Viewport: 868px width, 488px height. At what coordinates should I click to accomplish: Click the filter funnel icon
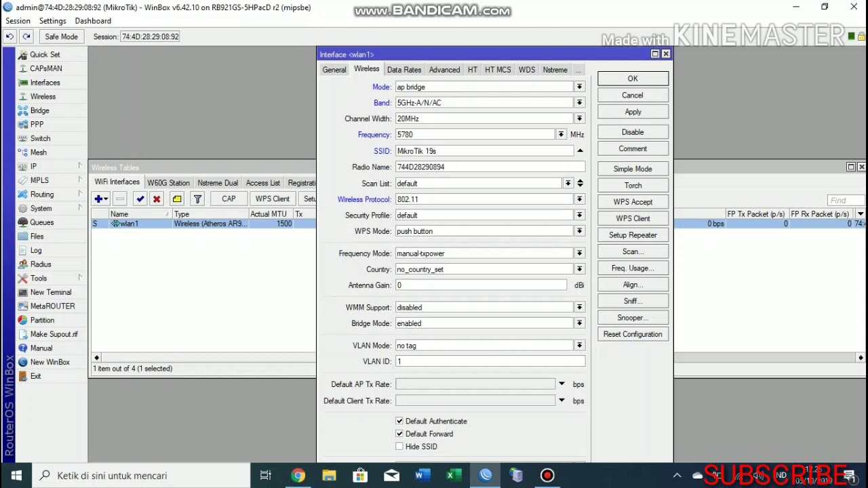pos(197,199)
